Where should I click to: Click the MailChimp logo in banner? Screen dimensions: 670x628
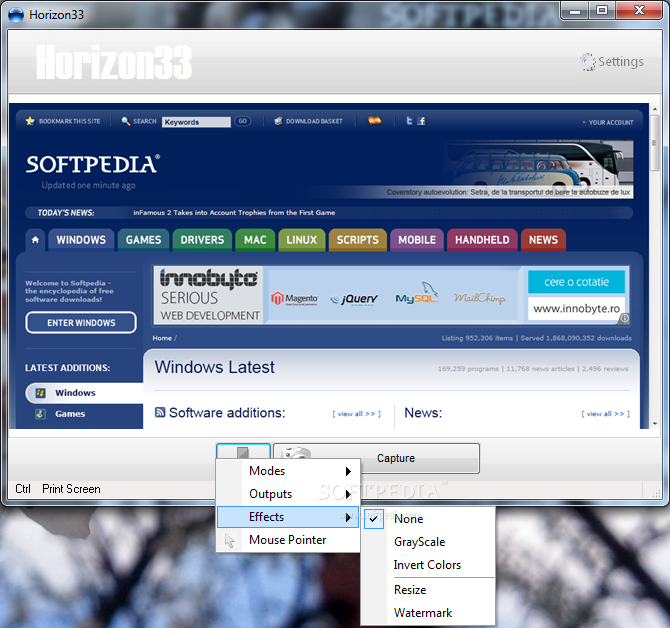479,297
